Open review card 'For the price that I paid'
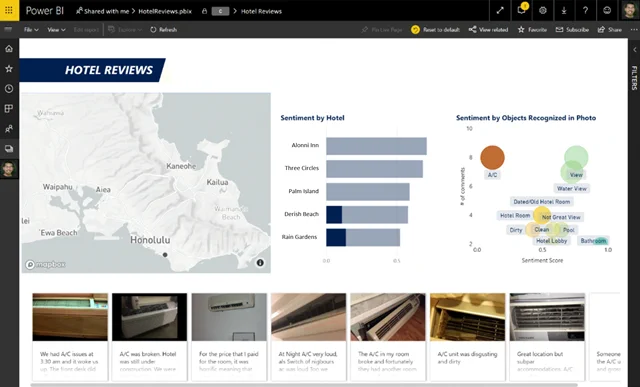640x387 pixels. (x=229, y=336)
